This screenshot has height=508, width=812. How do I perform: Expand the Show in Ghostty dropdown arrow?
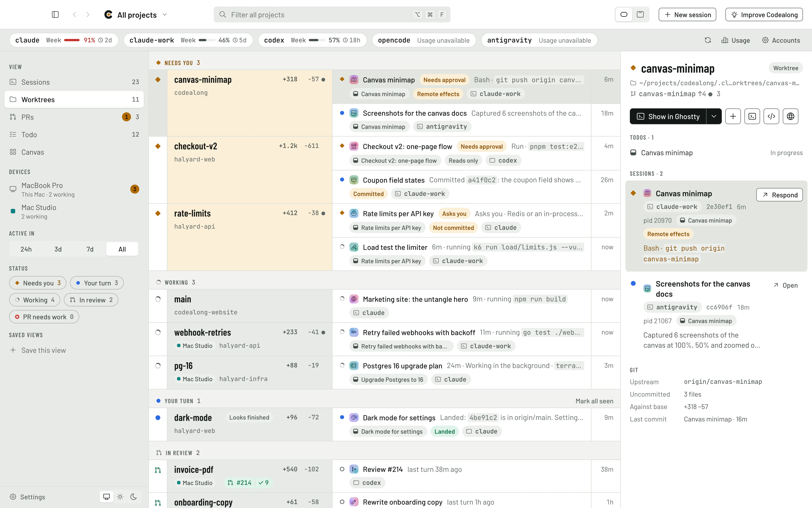[x=714, y=116]
